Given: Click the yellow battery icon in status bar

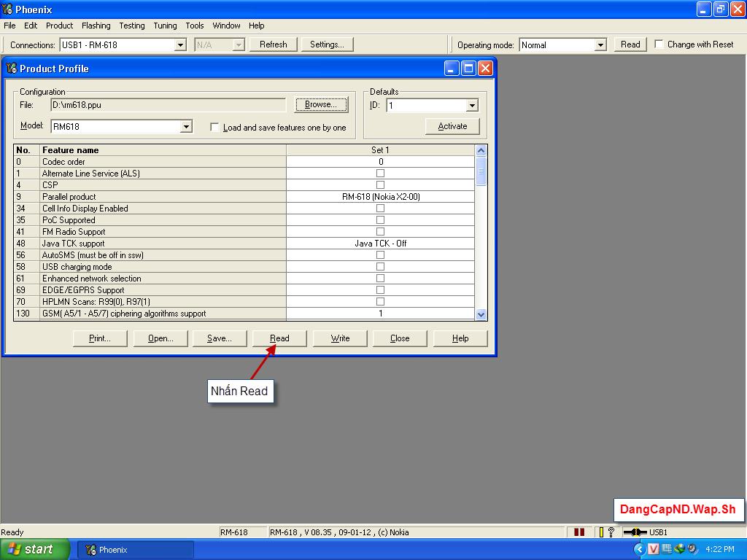Looking at the screenshot, I should click(x=601, y=532).
